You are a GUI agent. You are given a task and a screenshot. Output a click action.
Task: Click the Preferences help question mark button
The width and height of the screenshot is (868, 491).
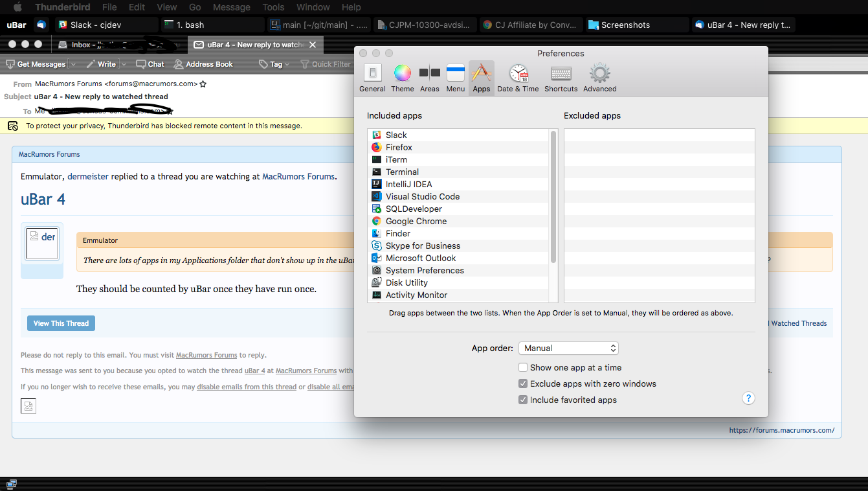coord(748,398)
